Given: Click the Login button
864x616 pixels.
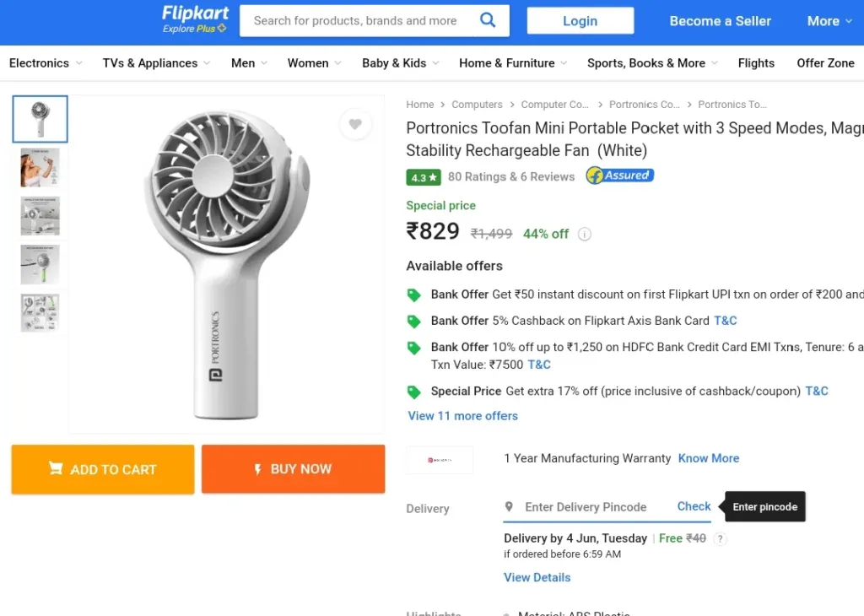Looking at the screenshot, I should click(x=580, y=21).
